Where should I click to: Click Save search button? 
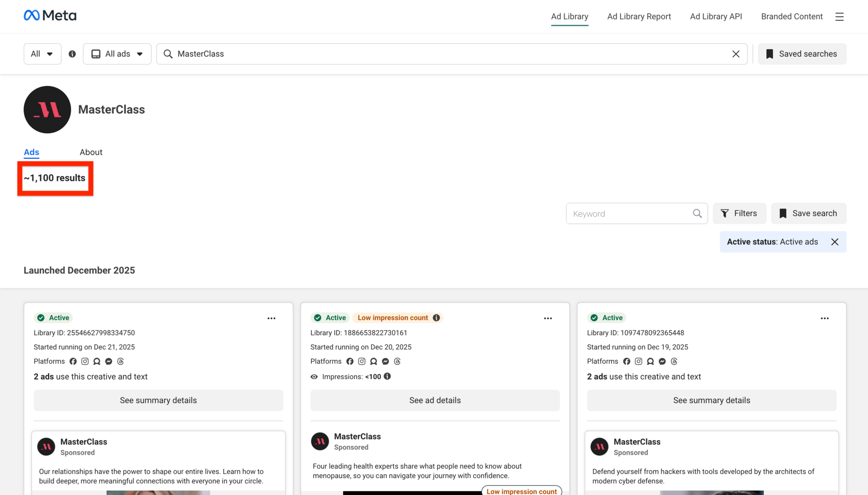(808, 214)
